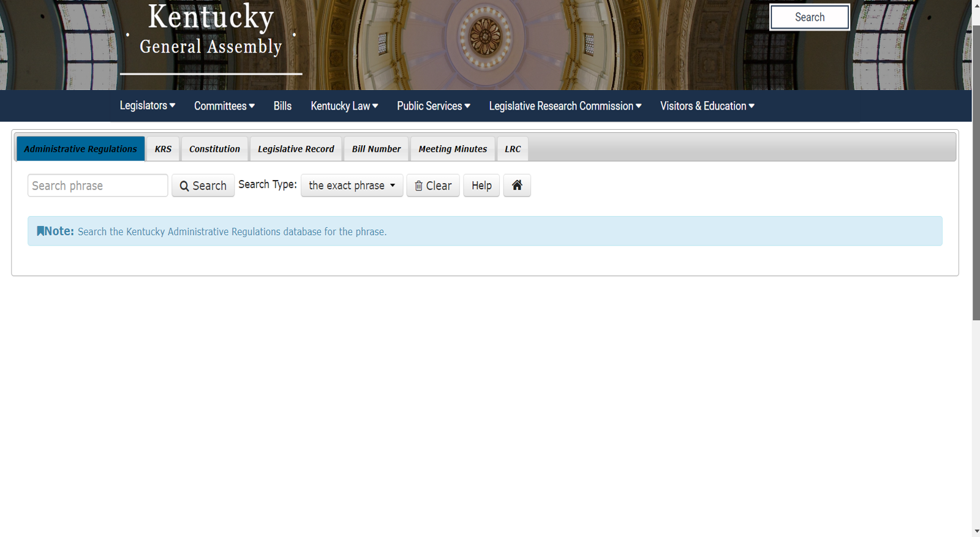Click the header Search button
980x537 pixels.
[809, 17]
